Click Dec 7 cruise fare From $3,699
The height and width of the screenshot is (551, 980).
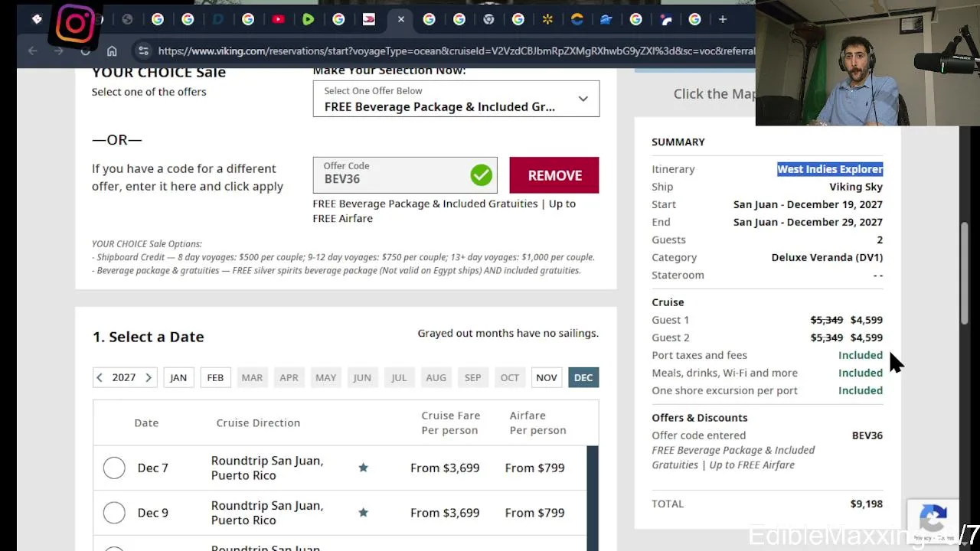coord(445,468)
